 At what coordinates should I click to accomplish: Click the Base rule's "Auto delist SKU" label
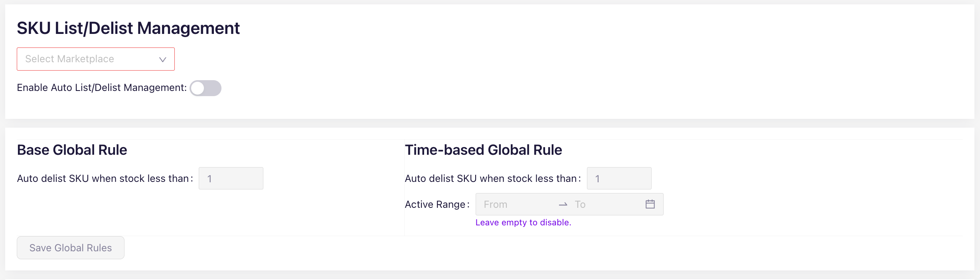pos(105,178)
